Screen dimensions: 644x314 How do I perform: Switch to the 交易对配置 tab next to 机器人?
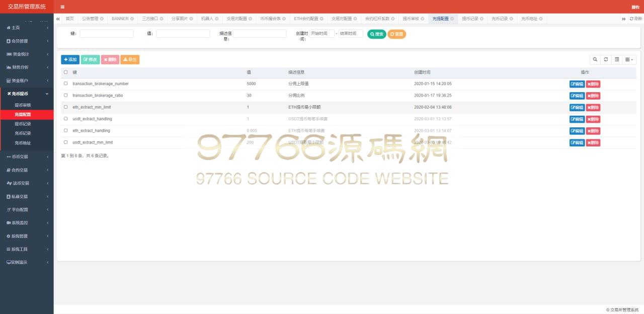pos(239,19)
